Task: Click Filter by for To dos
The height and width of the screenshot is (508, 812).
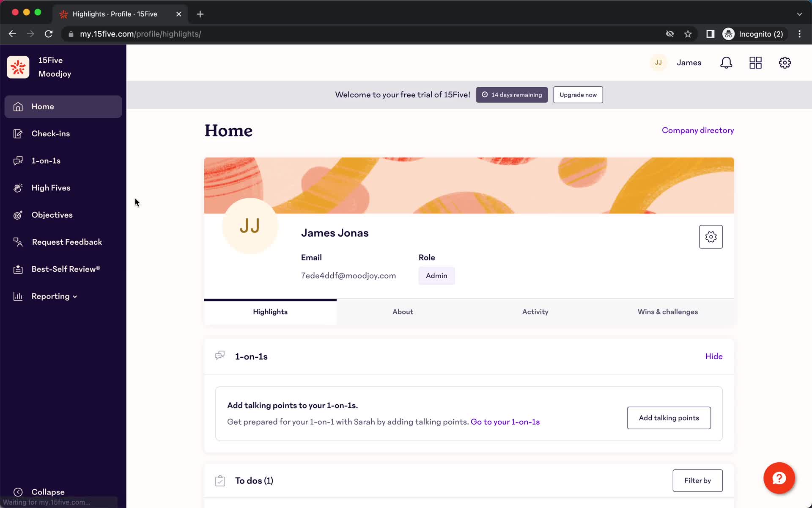Action: click(x=697, y=480)
